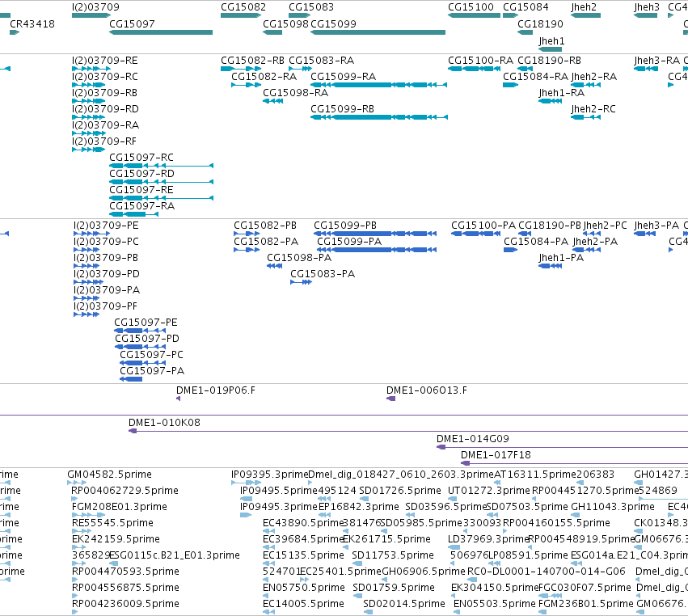Viewport: 688px width, 616px height.
Task: Click protein CG15099-PA
Action: (377, 250)
